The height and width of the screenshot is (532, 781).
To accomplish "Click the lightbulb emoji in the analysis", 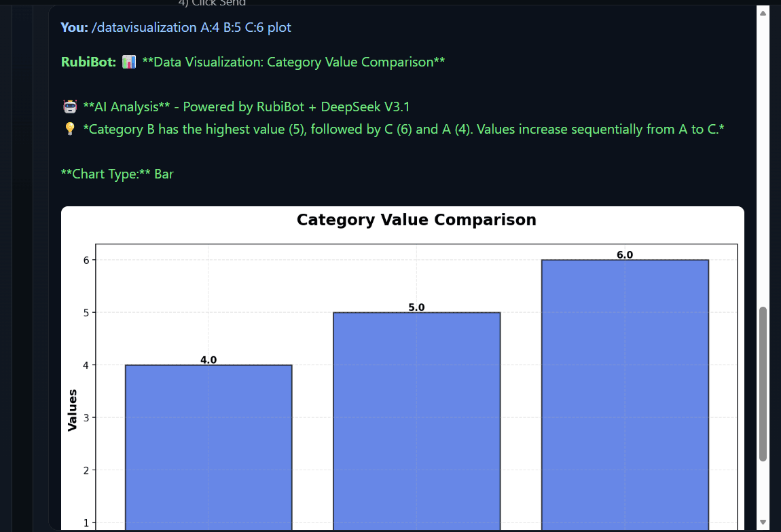I will [69, 129].
